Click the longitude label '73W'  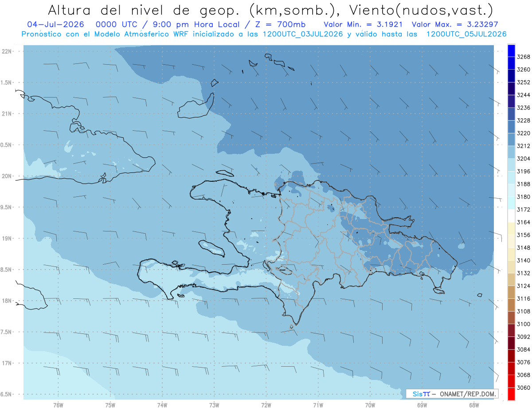coord(214,404)
